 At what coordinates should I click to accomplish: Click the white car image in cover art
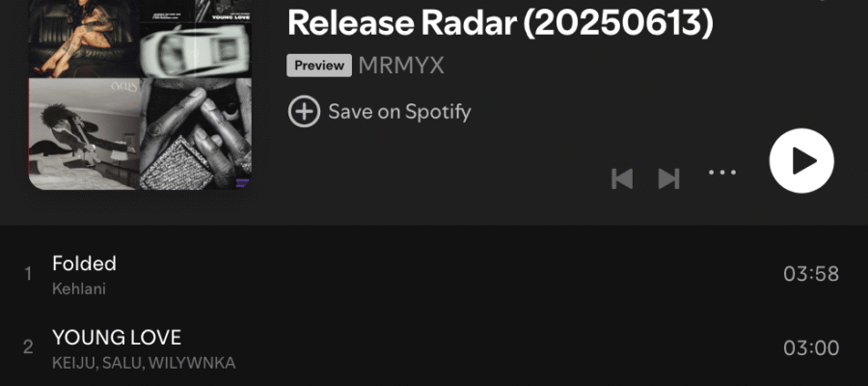[x=196, y=50]
